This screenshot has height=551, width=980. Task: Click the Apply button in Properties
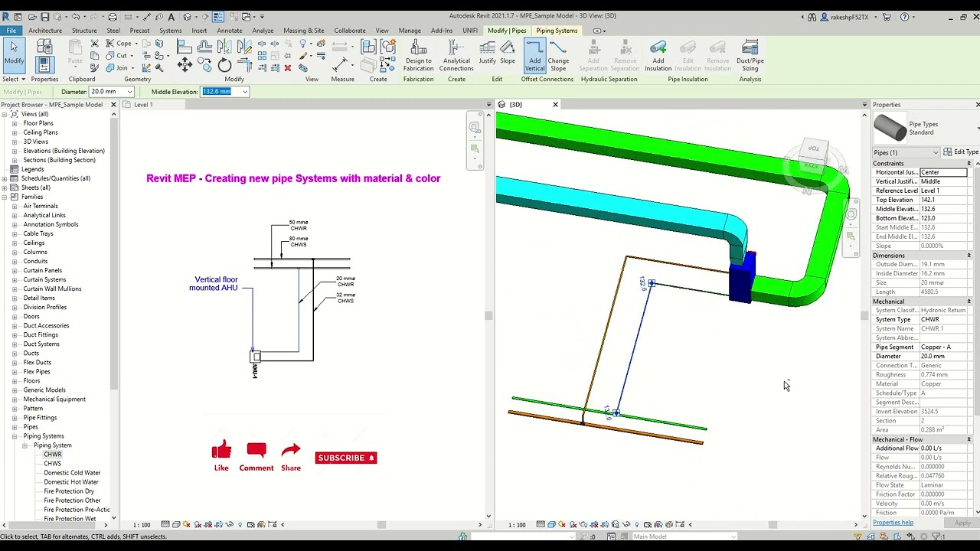point(962,523)
